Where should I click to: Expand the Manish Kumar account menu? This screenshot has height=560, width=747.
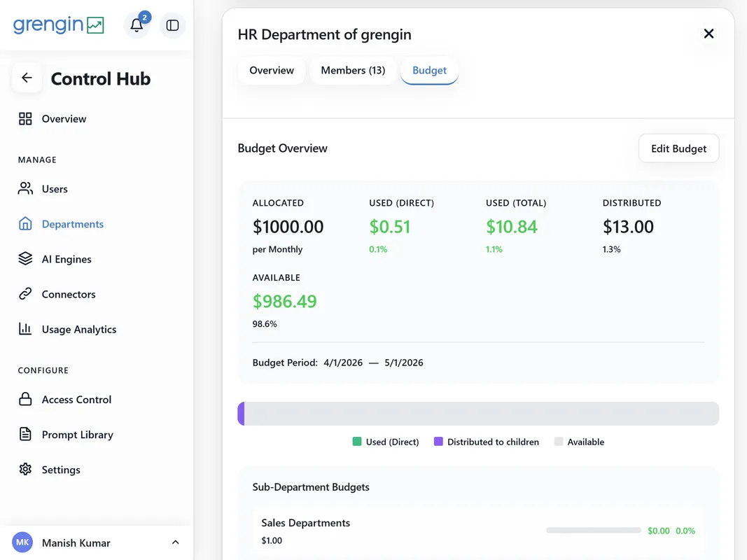[x=175, y=542]
